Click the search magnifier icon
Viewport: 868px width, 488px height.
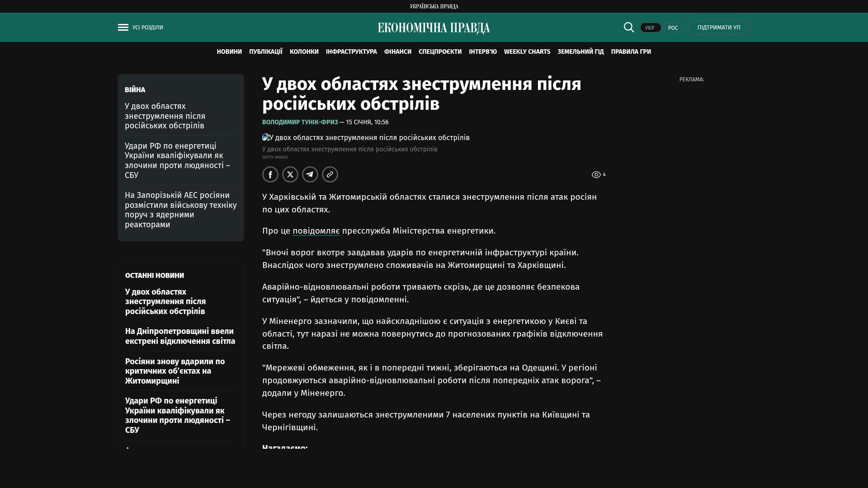(629, 27)
